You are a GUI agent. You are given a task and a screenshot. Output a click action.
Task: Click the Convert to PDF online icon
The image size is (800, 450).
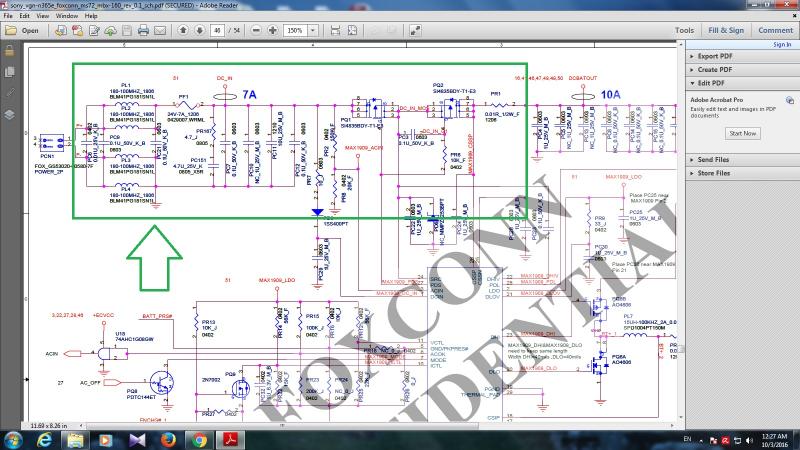[x=61, y=31]
